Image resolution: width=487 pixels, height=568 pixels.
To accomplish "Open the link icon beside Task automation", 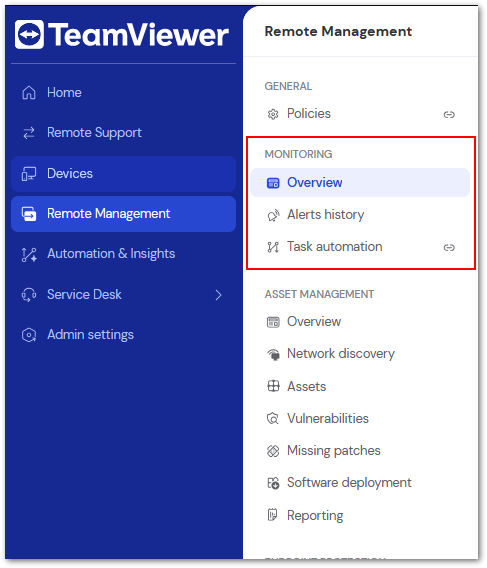I will [449, 247].
